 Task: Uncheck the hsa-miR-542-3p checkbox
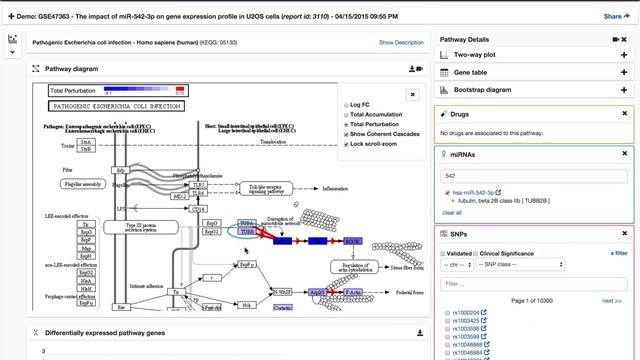coord(447,193)
